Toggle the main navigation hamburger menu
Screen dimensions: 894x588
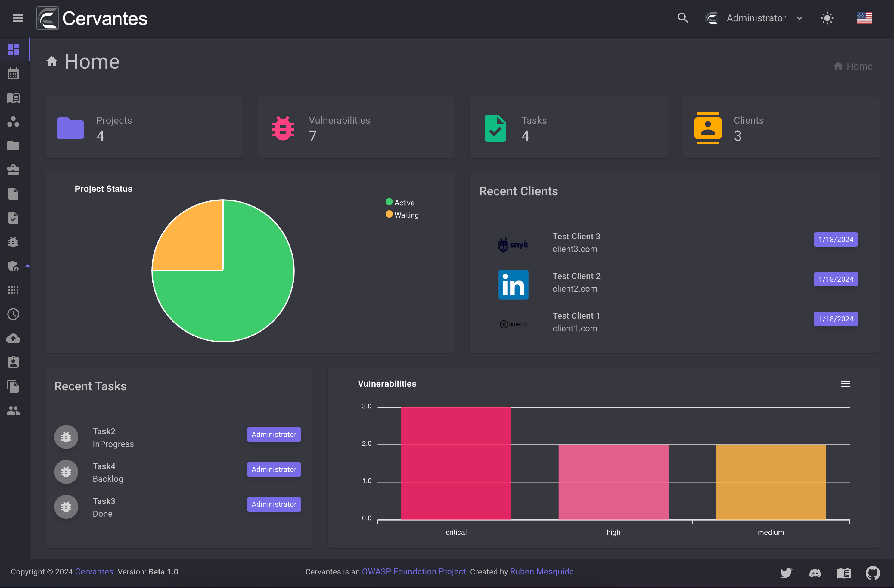(18, 18)
